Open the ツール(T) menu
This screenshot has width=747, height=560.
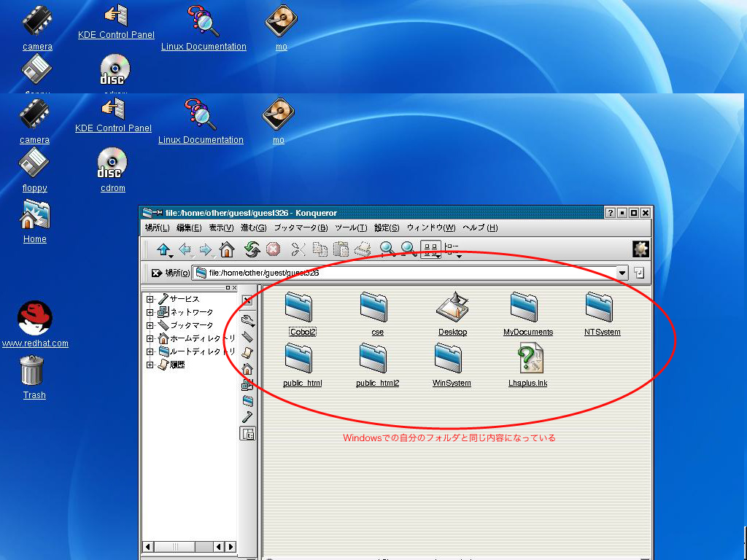[351, 227]
